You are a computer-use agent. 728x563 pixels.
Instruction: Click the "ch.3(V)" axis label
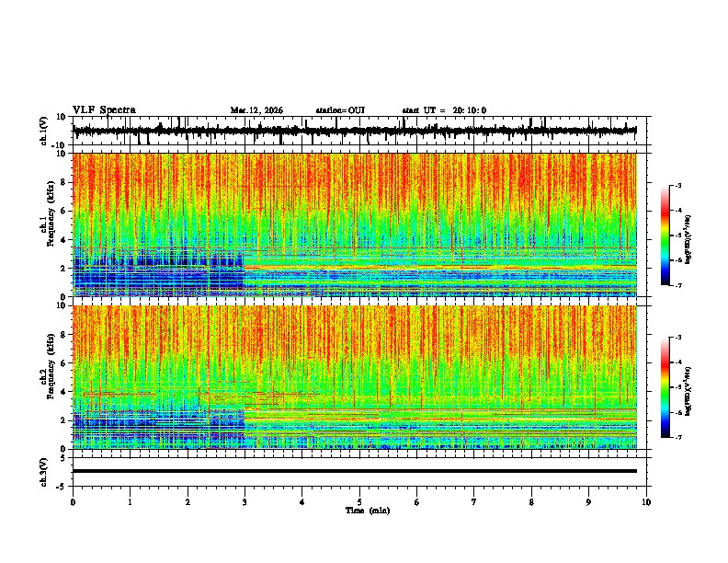[x=43, y=472]
